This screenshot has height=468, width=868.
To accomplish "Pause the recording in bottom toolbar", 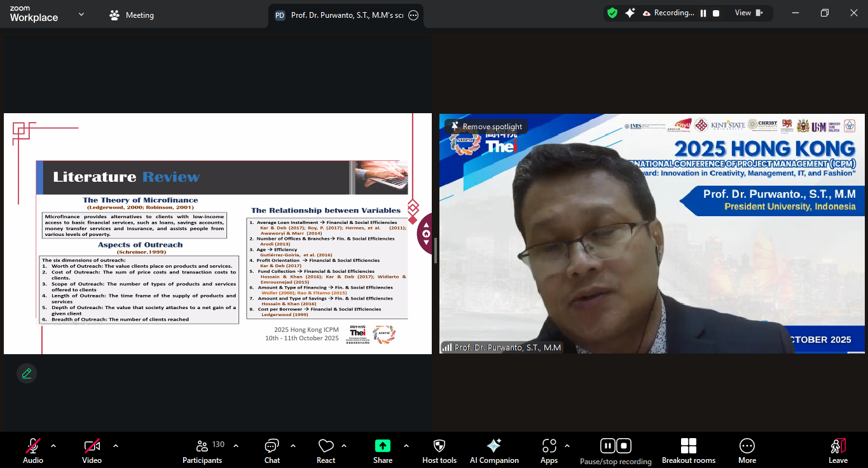I will tap(608, 446).
